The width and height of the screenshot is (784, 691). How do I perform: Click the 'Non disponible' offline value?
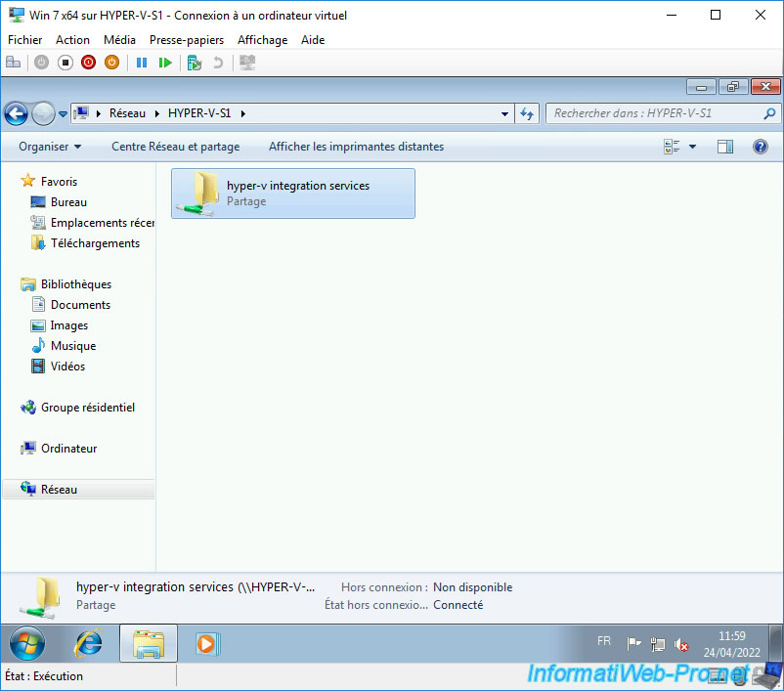point(472,587)
